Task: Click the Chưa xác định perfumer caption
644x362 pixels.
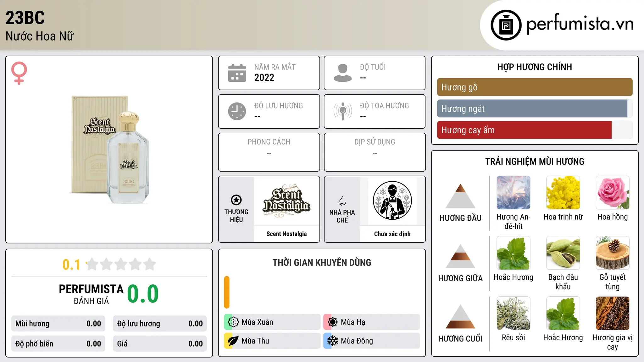Action: click(x=392, y=234)
